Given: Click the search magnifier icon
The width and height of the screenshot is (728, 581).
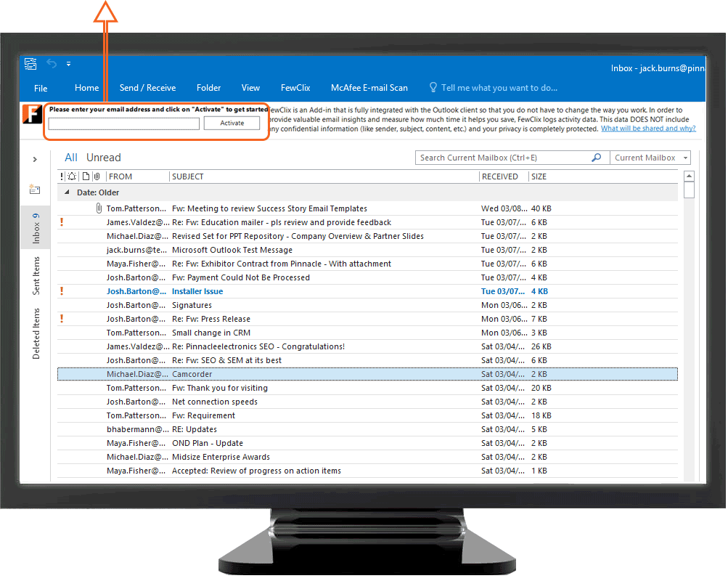Looking at the screenshot, I should click(x=596, y=158).
